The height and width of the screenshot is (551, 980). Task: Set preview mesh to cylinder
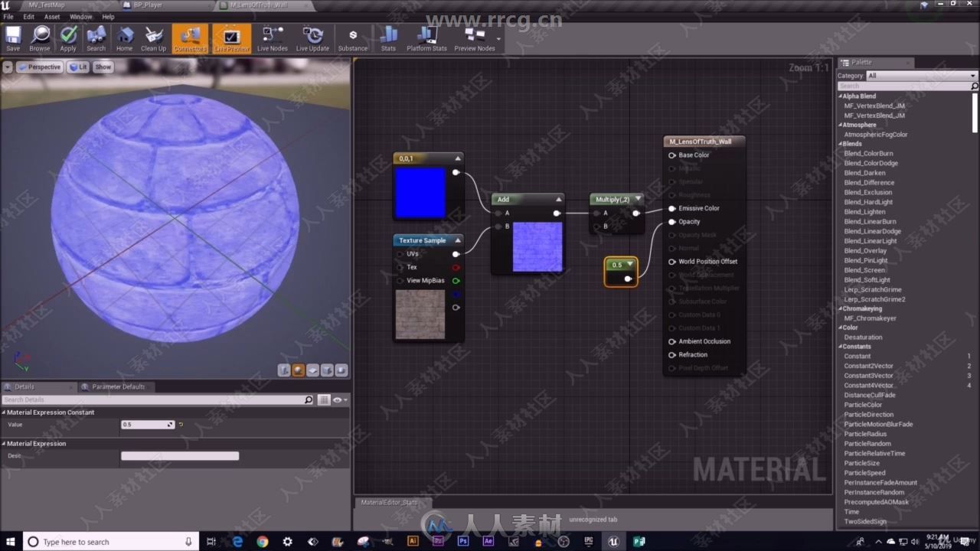[284, 370]
